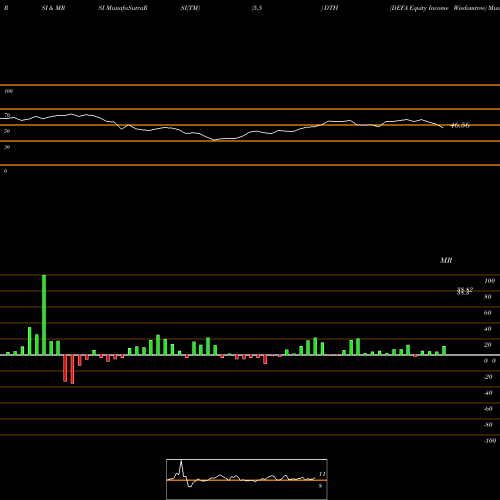Click the MR axis label 20
The image size is (500, 500).
(x=488, y=345)
